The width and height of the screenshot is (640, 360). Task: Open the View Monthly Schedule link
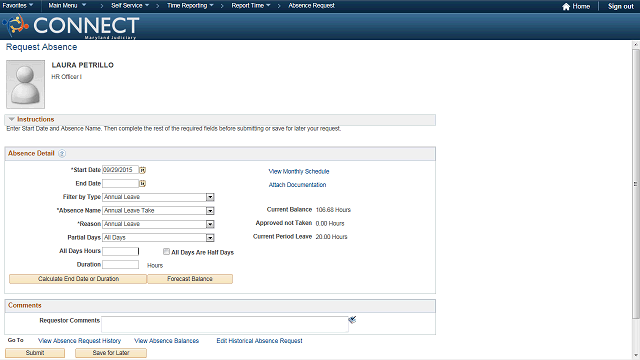299,171
